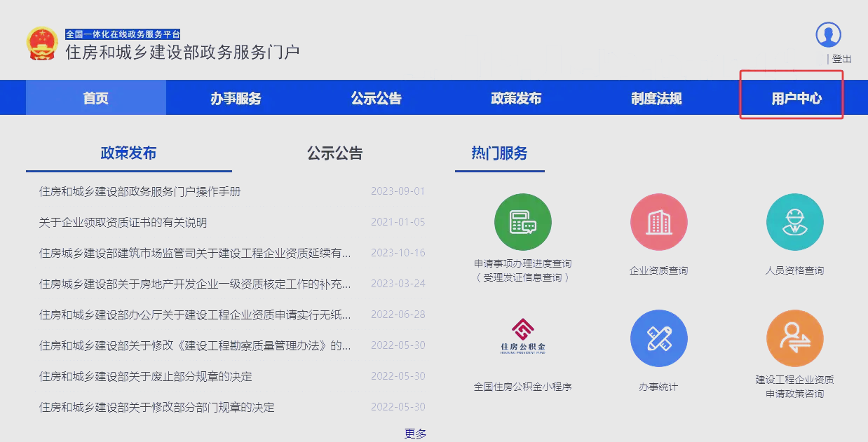Open 申请事项办理进度查询 green icon
The height and width of the screenshot is (442, 868).
click(x=522, y=222)
